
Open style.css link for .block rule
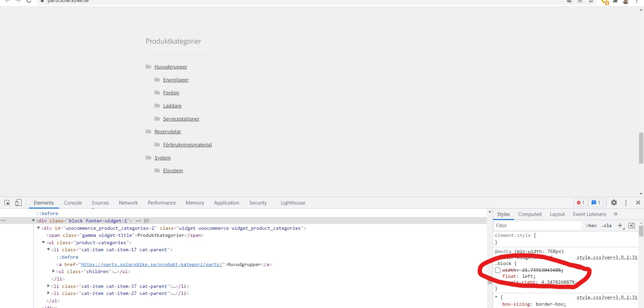tap(607, 257)
